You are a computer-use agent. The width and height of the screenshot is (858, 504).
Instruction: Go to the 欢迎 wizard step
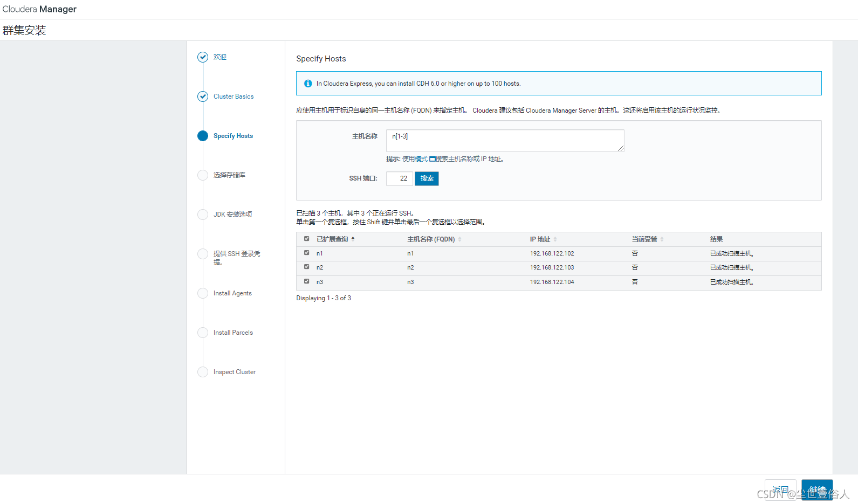[220, 57]
